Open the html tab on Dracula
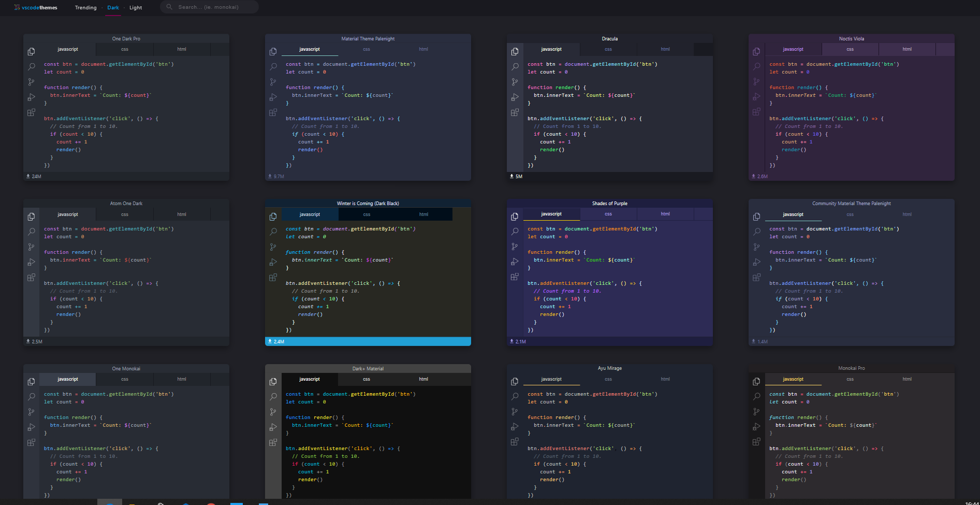The height and width of the screenshot is (505, 980). 665,49
